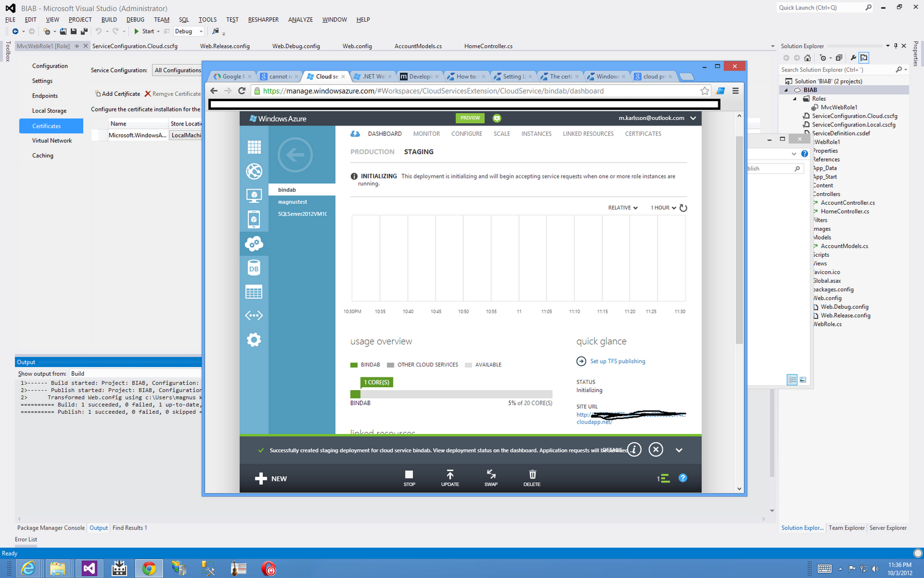The width and height of the screenshot is (924, 578).
Task: Open the 1 HOUR time range dropdown
Action: coord(663,208)
